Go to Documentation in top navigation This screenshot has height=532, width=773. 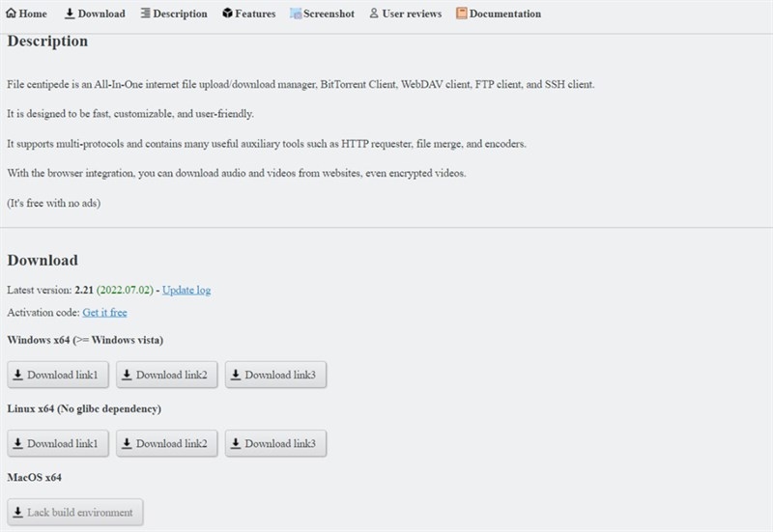[x=499, y=14]
